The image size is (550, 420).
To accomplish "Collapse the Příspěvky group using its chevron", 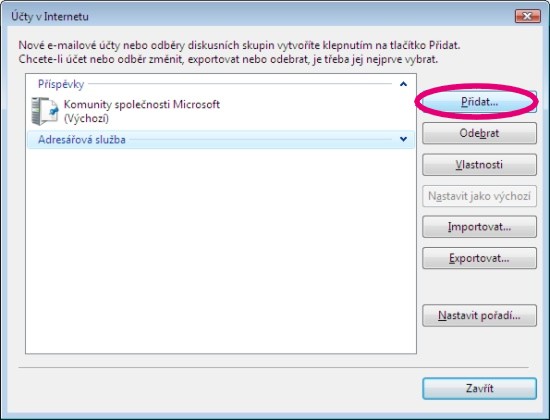I will 403,84.
